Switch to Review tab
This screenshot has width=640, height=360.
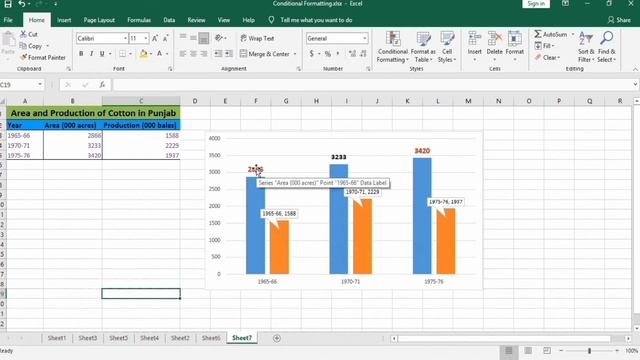point(196,20)
